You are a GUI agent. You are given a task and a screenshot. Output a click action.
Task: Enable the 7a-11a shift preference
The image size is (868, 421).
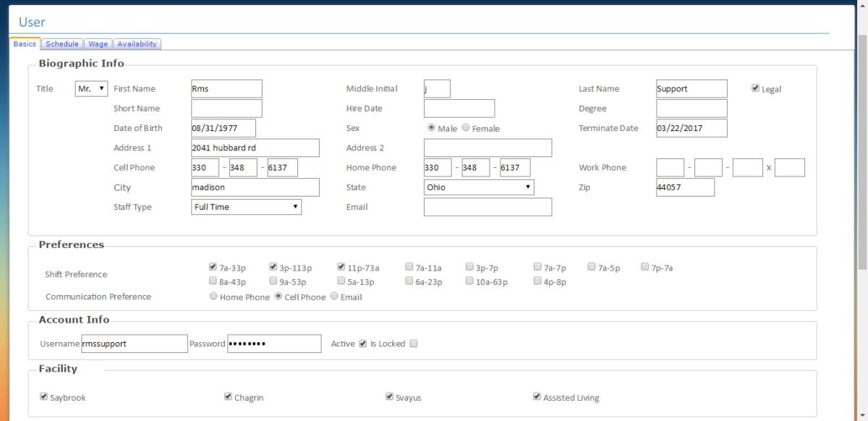409,266
